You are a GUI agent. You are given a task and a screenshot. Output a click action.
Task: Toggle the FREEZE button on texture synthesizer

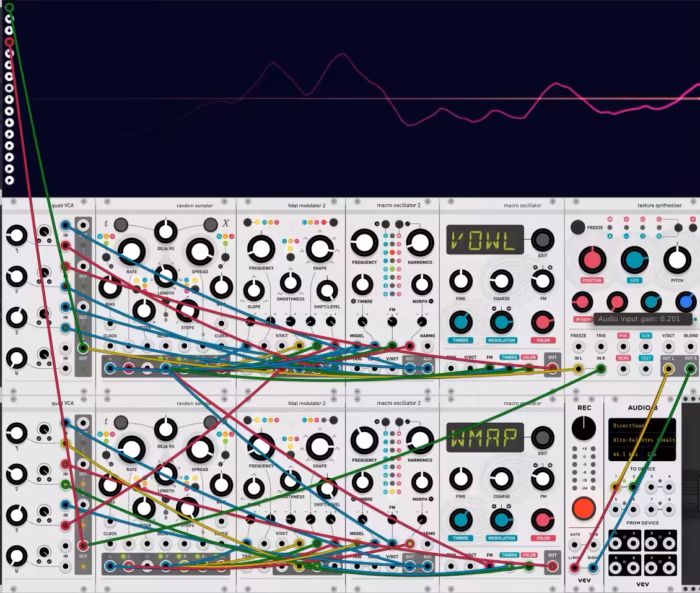pos(578,227)
